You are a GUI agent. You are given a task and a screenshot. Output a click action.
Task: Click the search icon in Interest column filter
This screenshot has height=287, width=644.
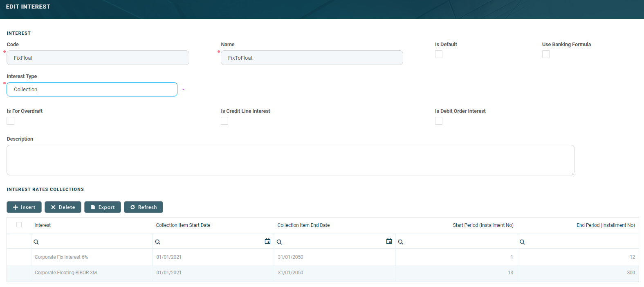36,242
